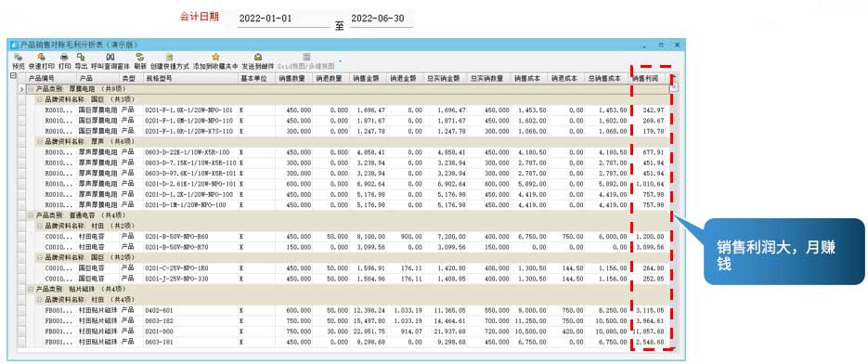Click 添加到收藏夹中 star icon
The image size is (868, 364).
[215, 57]
